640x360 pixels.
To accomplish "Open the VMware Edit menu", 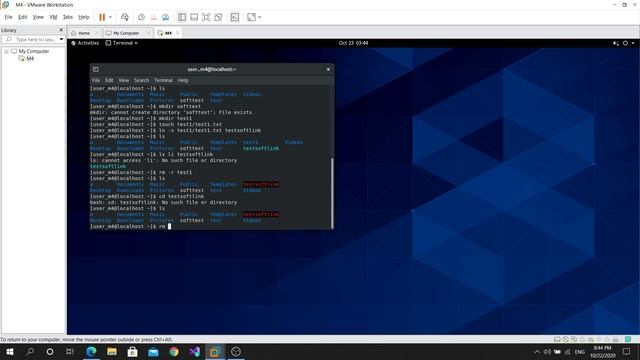I will click(x=22, y=17).
